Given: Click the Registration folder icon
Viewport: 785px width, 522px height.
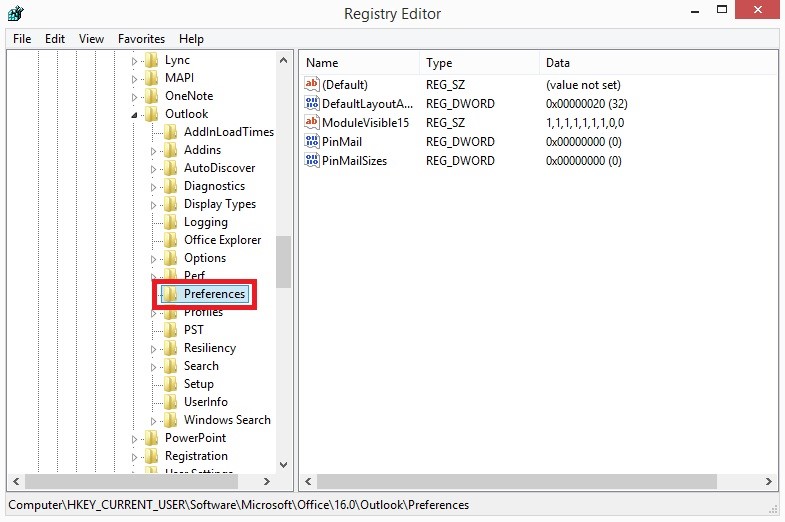Looking at the screenshot, I should pos(152,456).
